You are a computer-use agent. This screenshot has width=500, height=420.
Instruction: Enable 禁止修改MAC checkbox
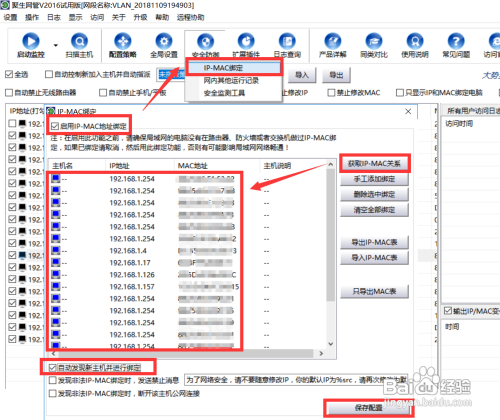(331, 92)
